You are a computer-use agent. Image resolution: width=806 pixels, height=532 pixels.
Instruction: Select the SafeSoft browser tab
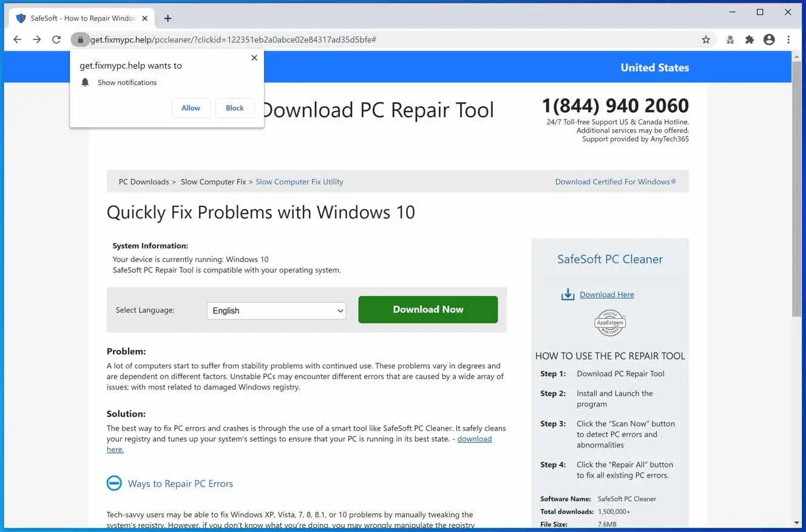point(82,18)
